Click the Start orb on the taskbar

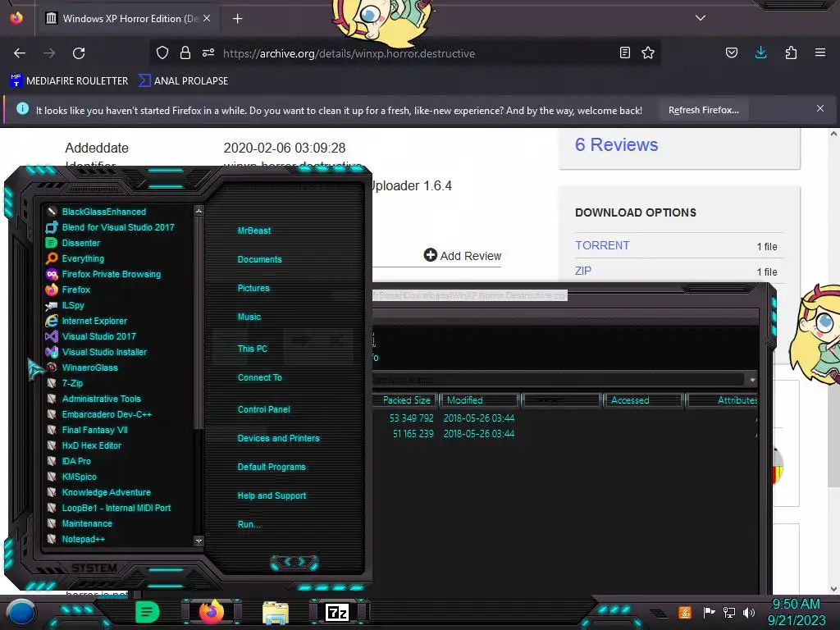[21, 612]
